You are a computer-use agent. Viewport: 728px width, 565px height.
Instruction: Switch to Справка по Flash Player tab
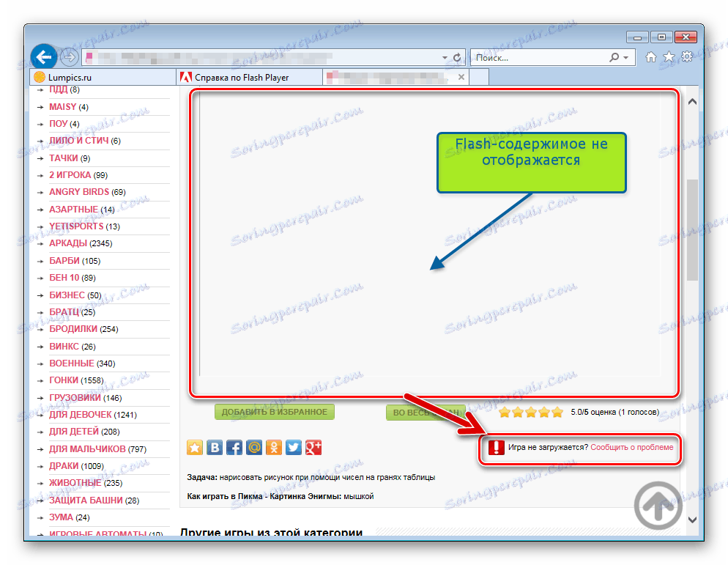point(249,77)
